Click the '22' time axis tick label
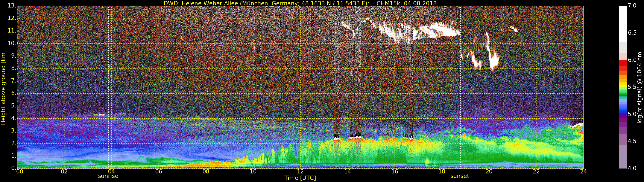 [x=536, y=172]
